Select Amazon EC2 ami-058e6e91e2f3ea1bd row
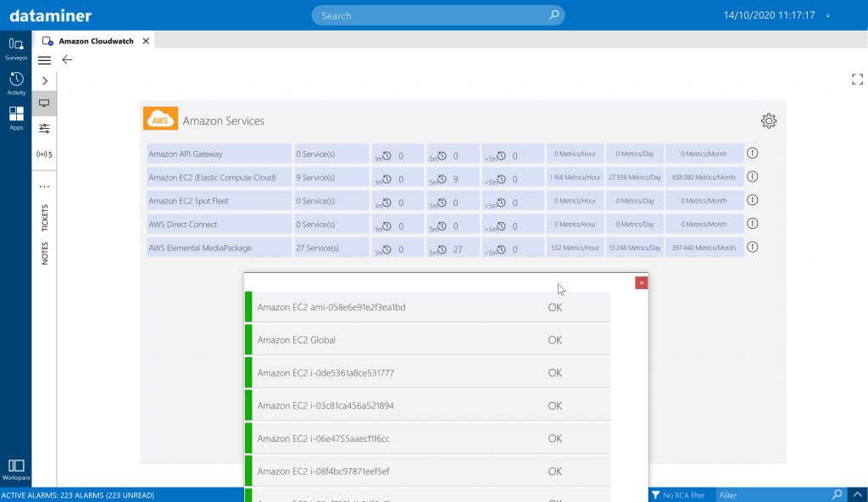 pyautogui.click(x=428, y=307)
